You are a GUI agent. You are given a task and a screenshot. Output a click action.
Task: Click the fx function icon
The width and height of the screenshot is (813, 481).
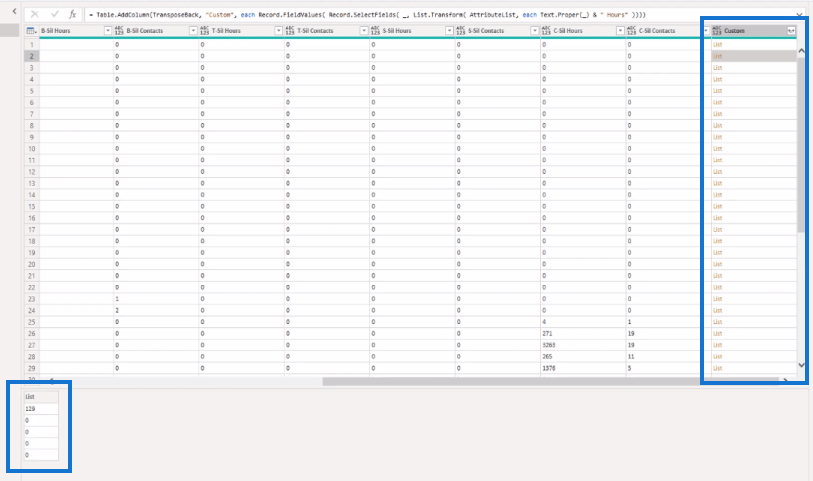pos(73,15)
